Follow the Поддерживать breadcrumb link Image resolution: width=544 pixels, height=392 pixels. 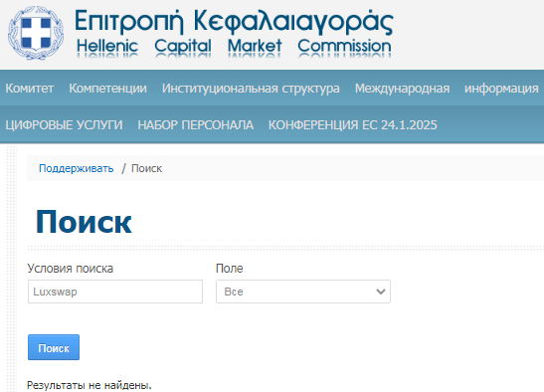click(x=76, y=168)
